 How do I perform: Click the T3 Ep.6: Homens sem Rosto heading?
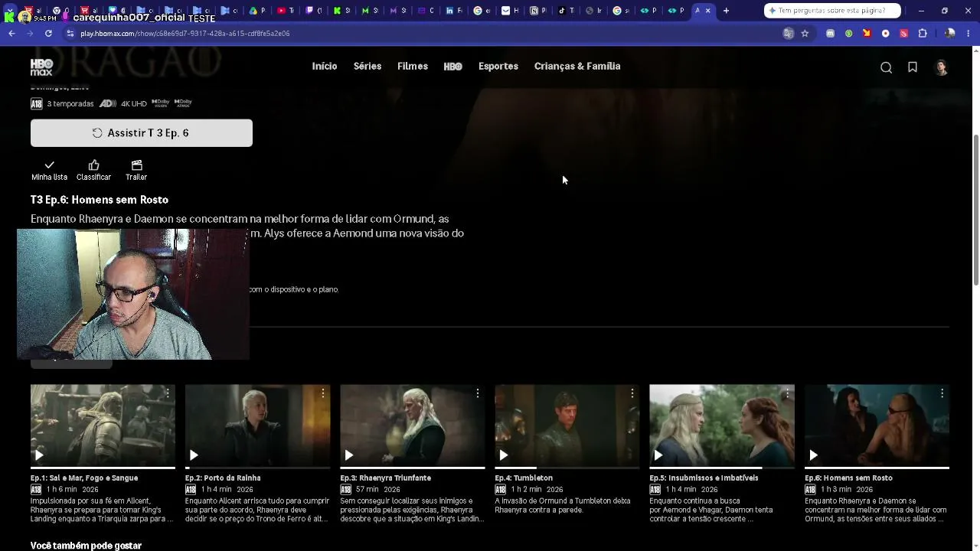pyautogui.click(x=100, y=200)
